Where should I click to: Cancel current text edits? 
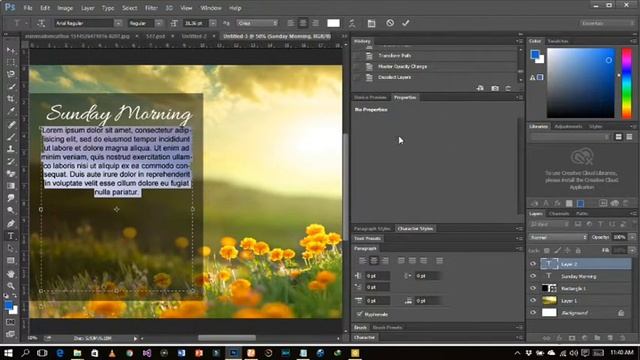[390, 23]
